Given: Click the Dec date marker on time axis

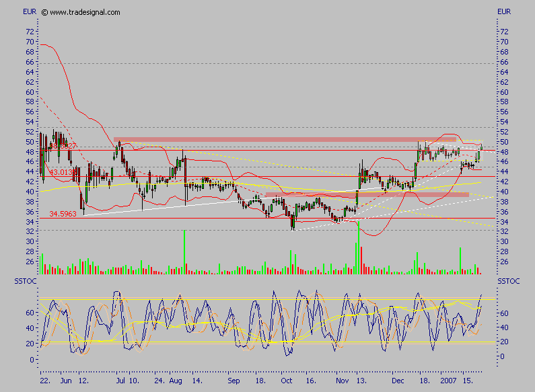Looking at the screenshot, I should tap(398, 381).
